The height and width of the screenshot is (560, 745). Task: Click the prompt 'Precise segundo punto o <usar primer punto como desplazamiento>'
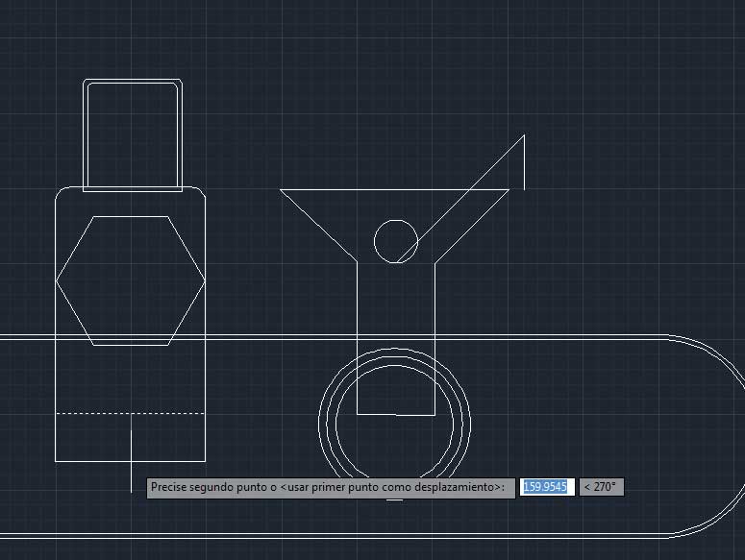331,488
